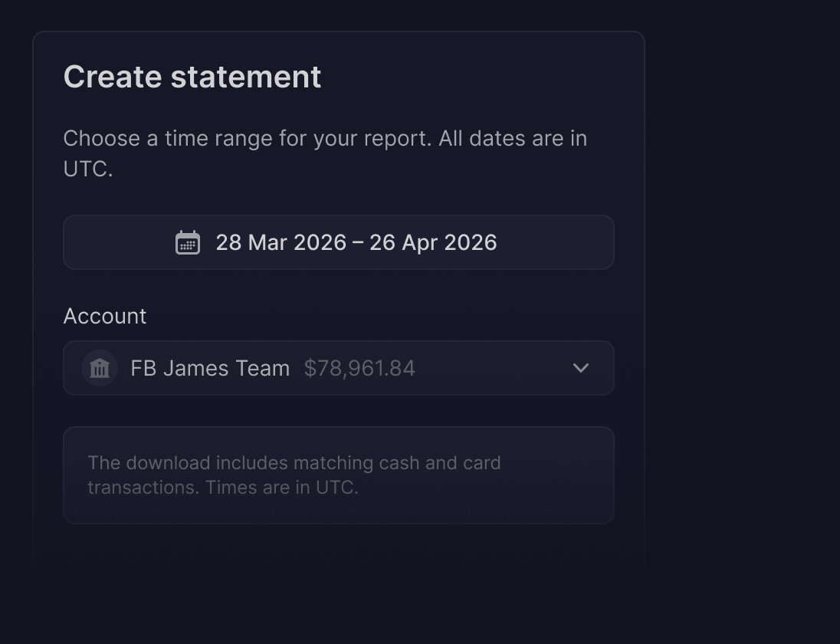The image size is (840, 644).
Task: Click the Create statement heading
Action: click(192, 77)
